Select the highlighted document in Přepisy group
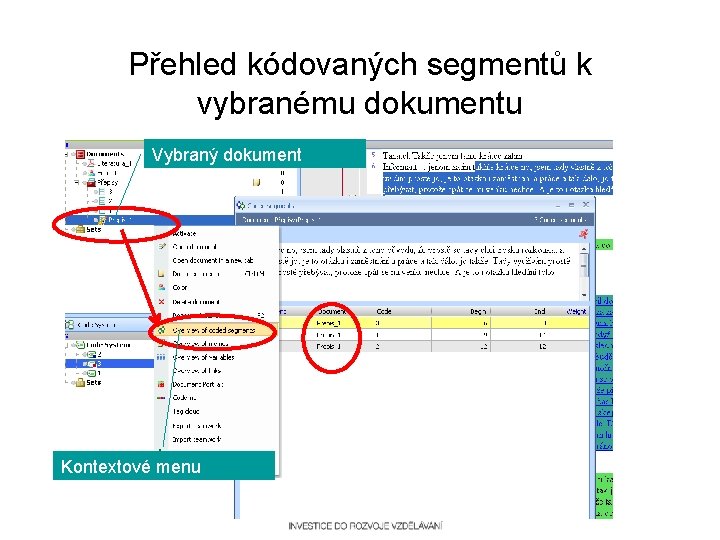The image size is (720, 540). point(149,220)
